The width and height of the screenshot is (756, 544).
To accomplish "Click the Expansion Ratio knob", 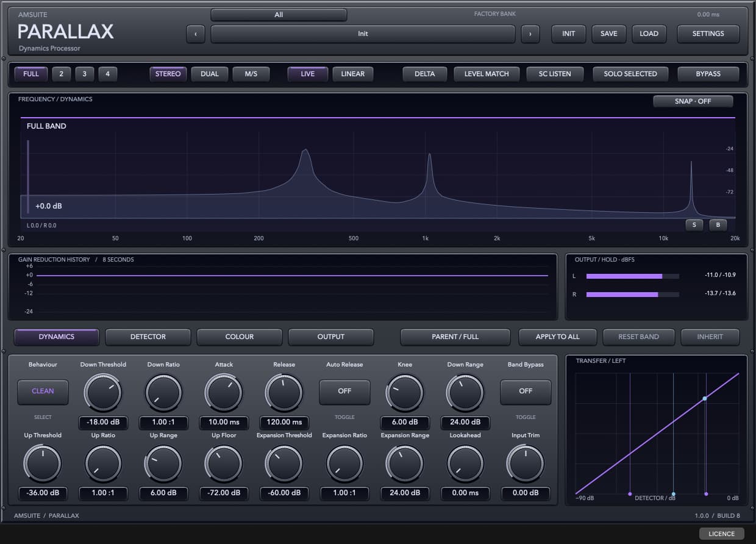I will click(344, 463).
